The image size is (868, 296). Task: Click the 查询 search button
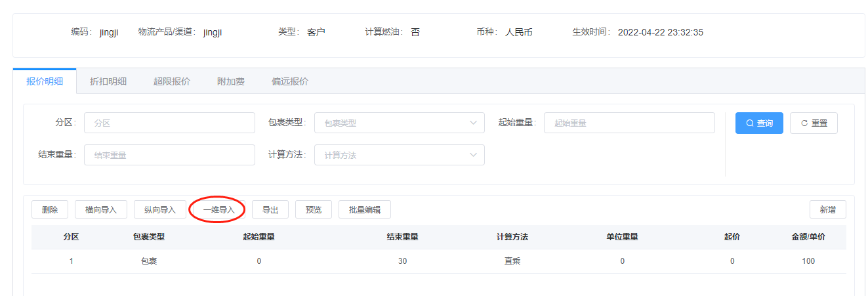click(x=759, y=123)
